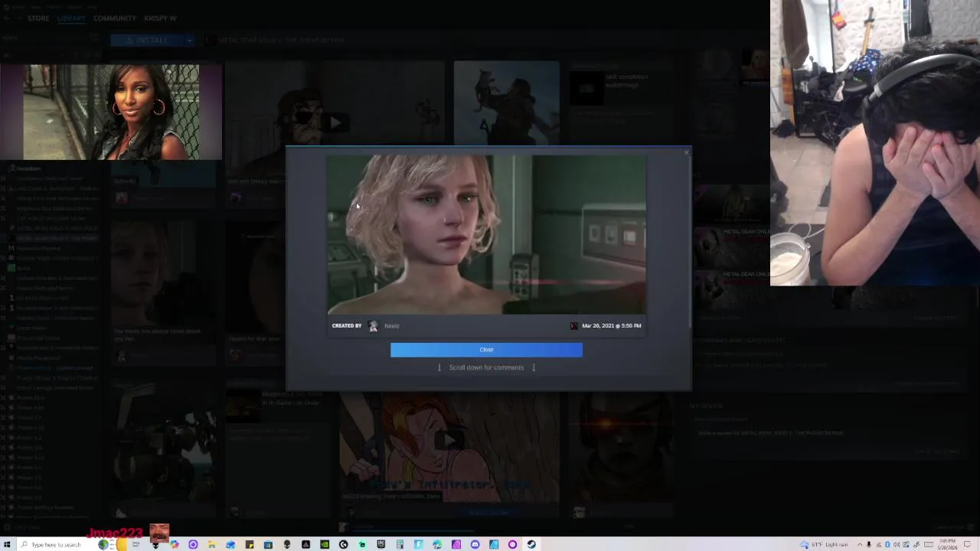Open Task View on the taskbar
Viewport: 980px width, 551px height.
tap(137, 544)
